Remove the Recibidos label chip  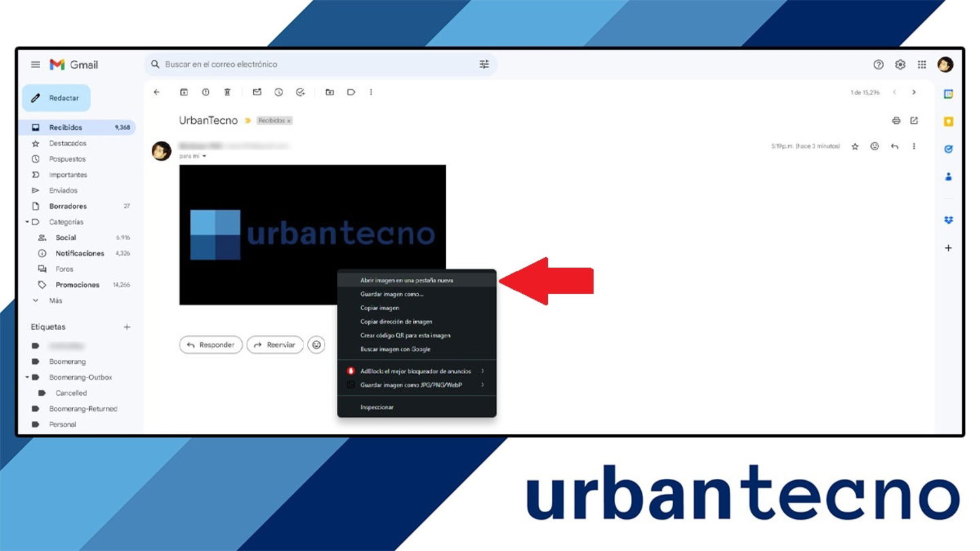pyautogui.click(x=289, y=120)
